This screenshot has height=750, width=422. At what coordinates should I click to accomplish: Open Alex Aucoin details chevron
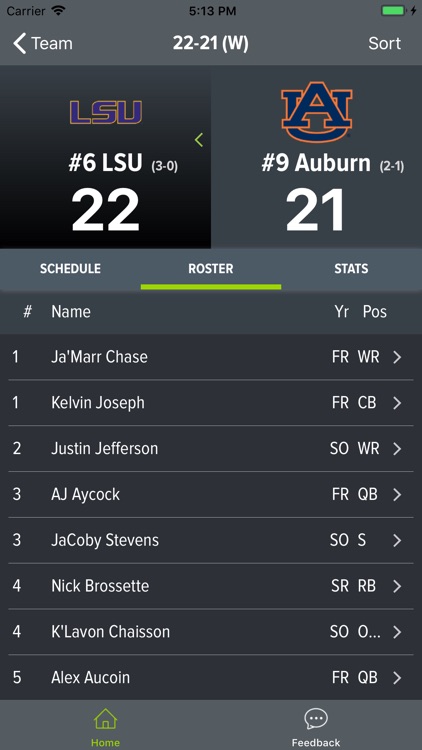point(397,678)
